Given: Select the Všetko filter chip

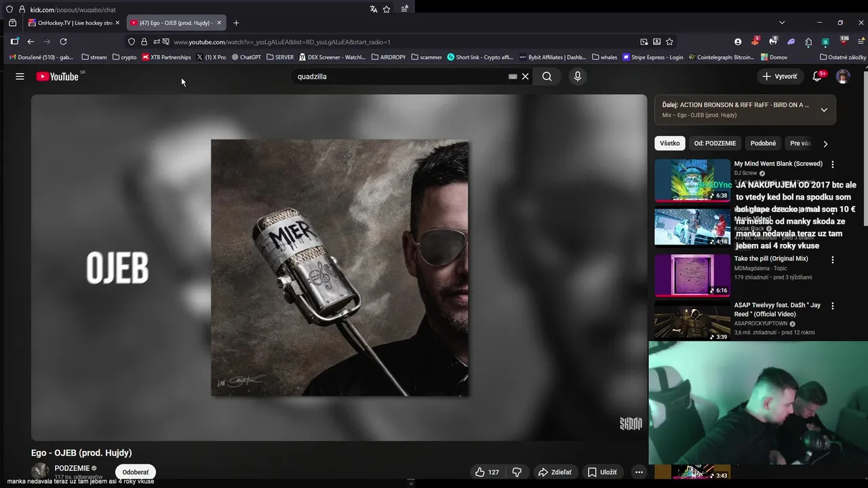Looking at the screenshot, I should 669,144.
